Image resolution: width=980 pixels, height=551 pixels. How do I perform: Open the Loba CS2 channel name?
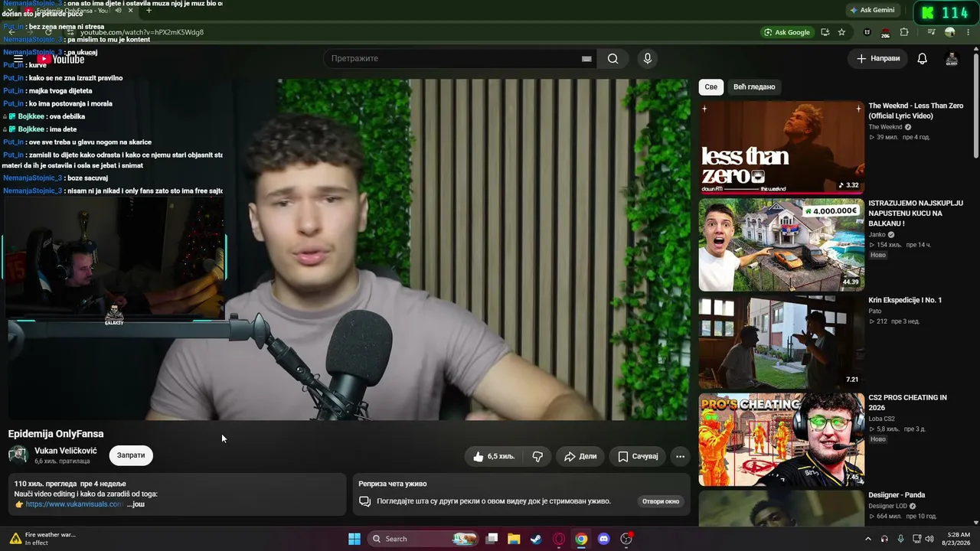coord(881,419)
